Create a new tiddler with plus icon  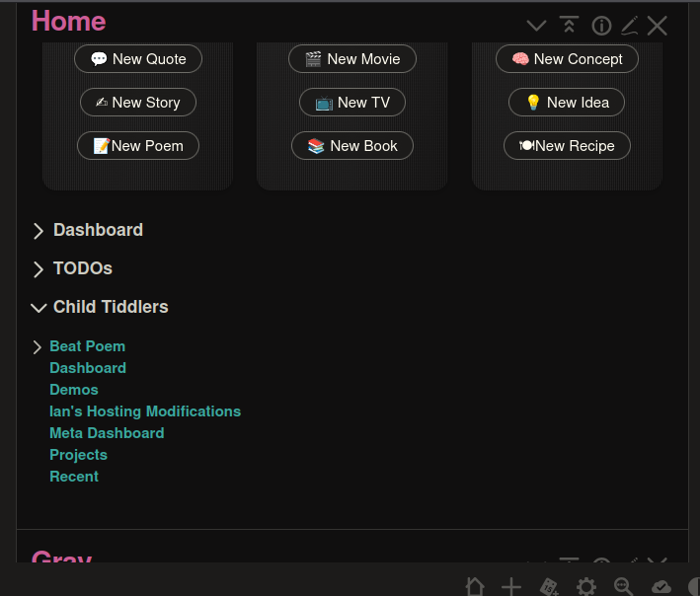click(x=511, y=587)
